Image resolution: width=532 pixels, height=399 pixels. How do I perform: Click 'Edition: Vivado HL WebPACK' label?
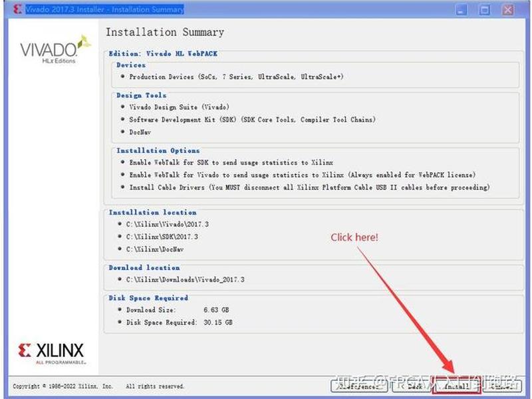(x=163, y=54)
